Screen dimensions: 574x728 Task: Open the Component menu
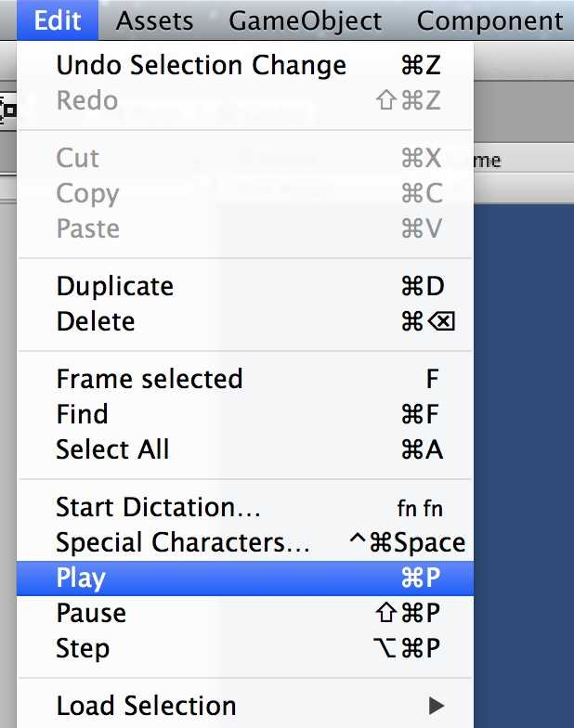(x=489, y=19)
